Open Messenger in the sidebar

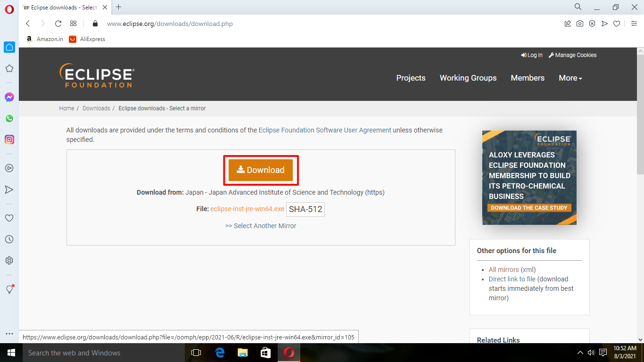tap(9, 97)
